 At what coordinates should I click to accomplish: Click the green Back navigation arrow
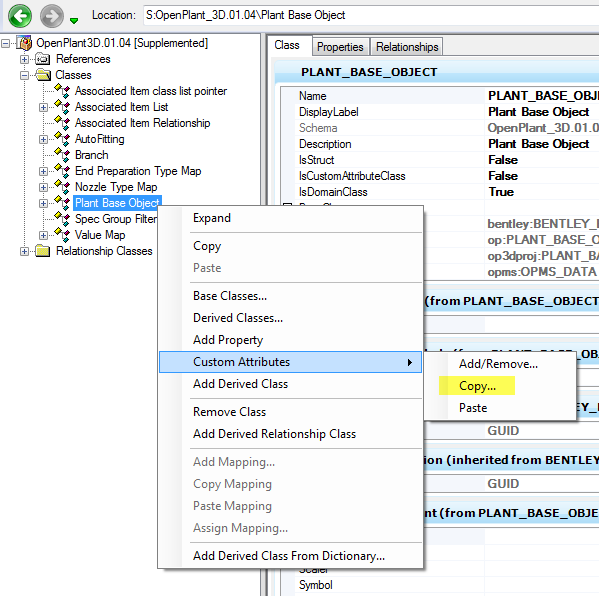click(x=20, y=16)
